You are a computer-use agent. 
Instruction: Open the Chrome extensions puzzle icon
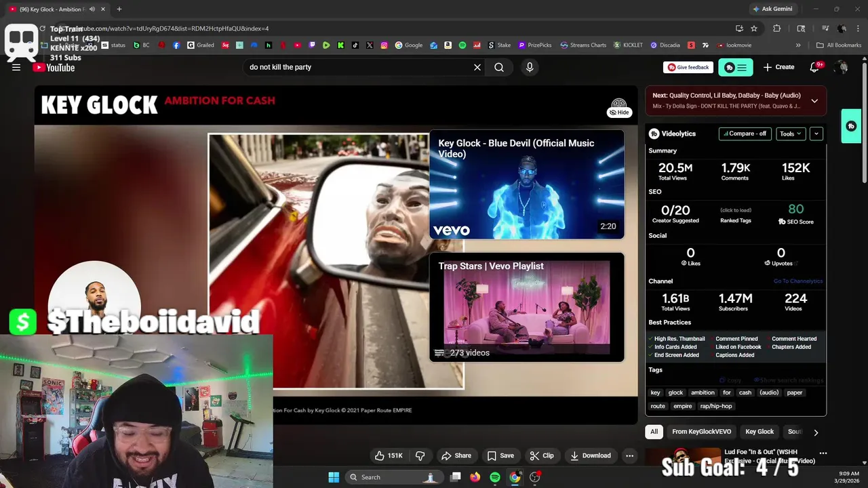click(x=777, y=28)
